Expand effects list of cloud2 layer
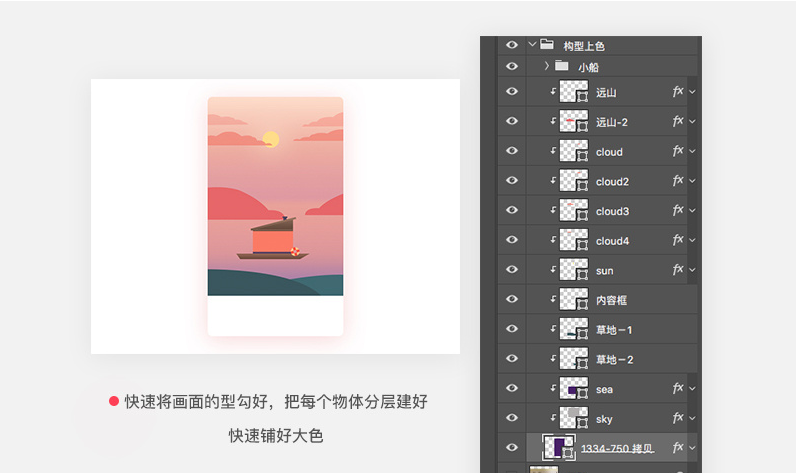Screen dimensions: 798x473 (692, 181)
